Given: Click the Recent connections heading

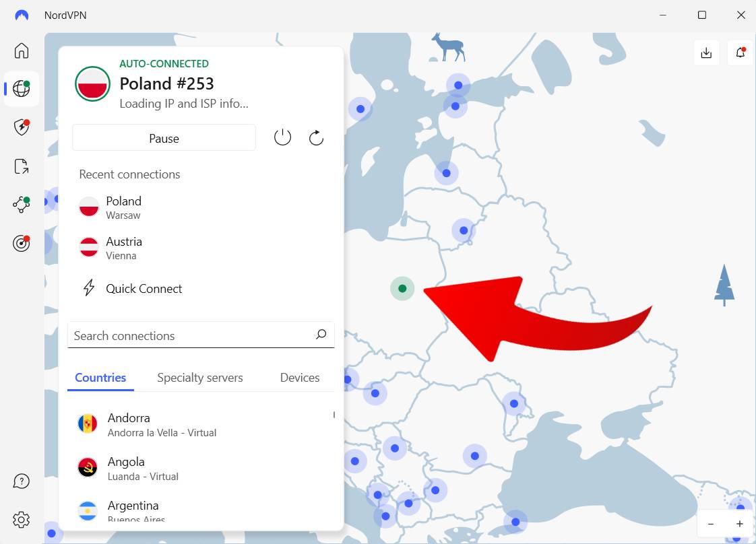Looking at the screenshot, I should tap(129, 174).
